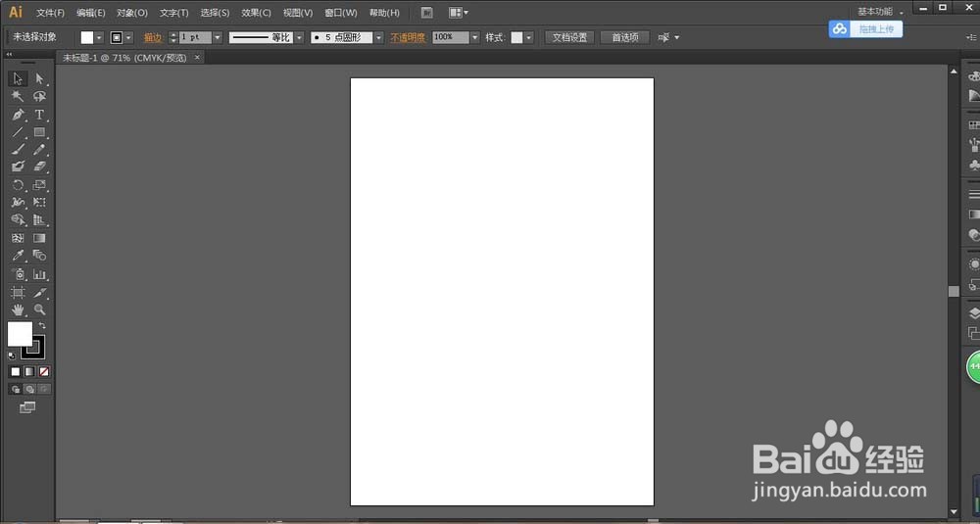
Task: Select the Rotate tool
Action: pos(18,185)
